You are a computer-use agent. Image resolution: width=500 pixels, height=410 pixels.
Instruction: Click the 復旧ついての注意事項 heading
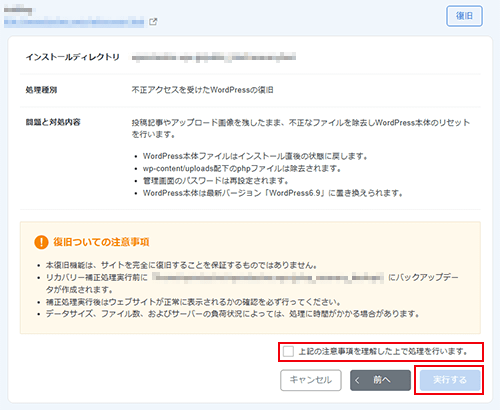click(101, 242)
